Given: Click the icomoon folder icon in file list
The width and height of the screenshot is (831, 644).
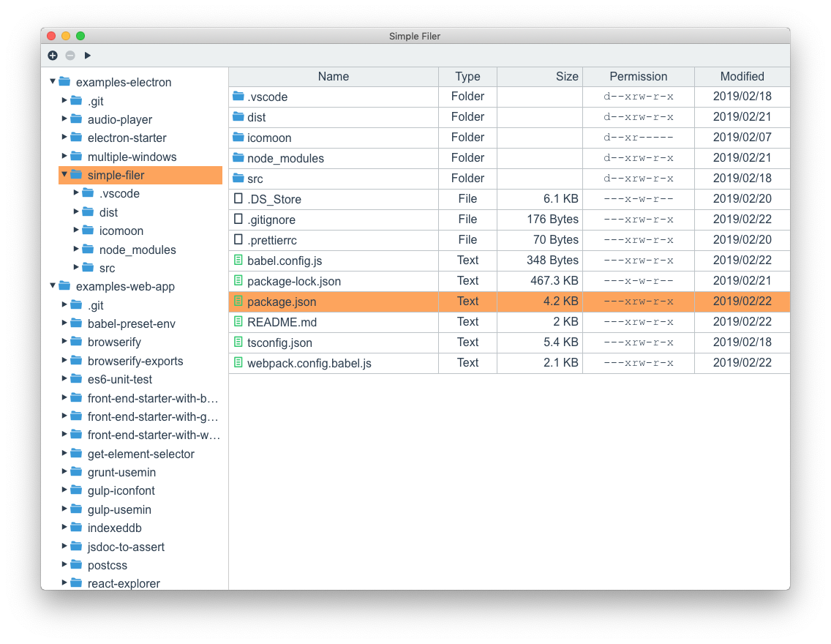Looking at the screenshot, I should pyautogui.click(x=238, y=138).
